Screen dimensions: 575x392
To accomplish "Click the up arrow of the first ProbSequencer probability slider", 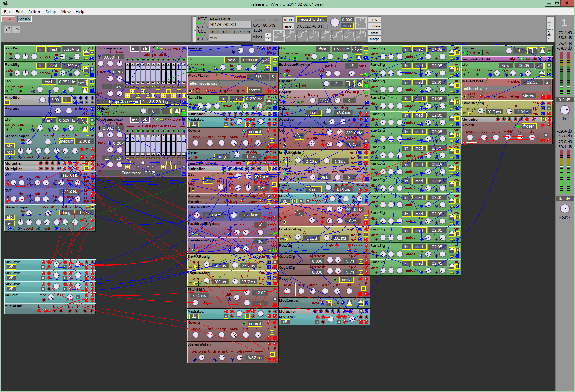I will point(128,65).
